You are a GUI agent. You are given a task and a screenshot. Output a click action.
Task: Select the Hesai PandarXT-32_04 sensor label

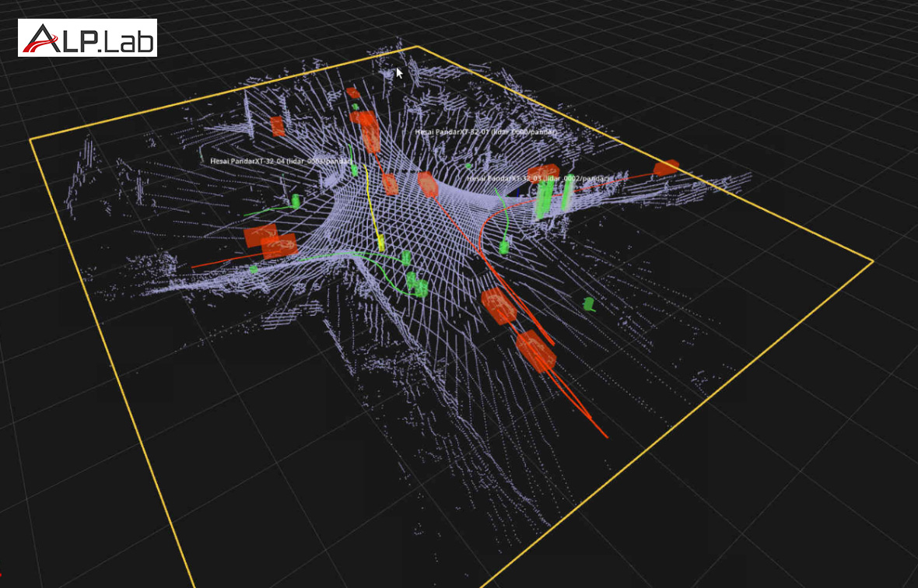282,161
